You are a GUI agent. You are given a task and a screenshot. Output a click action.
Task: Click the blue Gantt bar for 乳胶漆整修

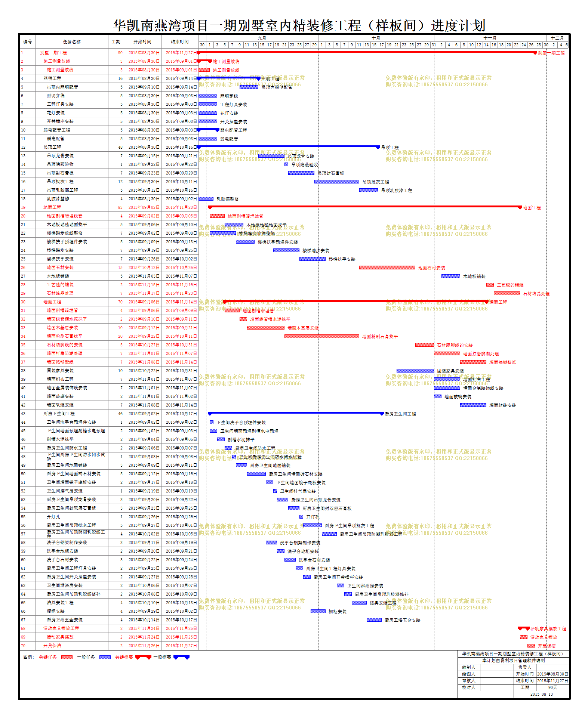point(206,199)
